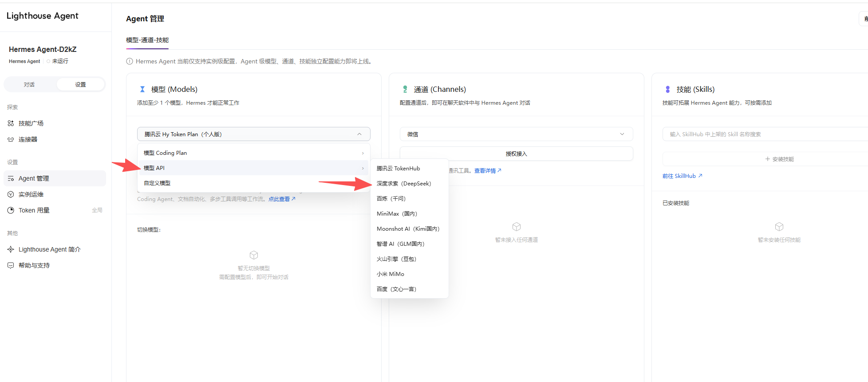Click the 技能 (Skills) purple icon
This screenshot has height=382, width=868.
click(x=668, y=89)
